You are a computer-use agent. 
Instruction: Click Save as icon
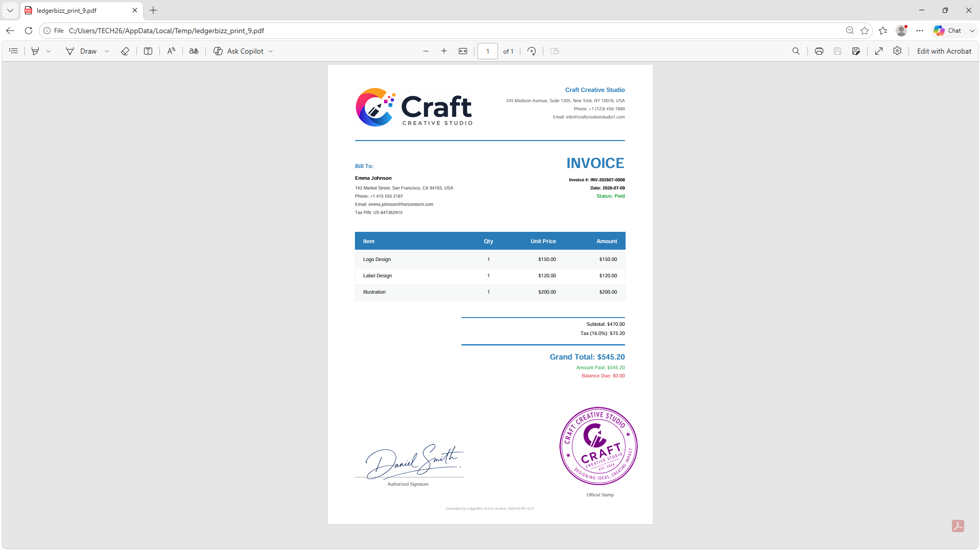(x=856, y=51)
